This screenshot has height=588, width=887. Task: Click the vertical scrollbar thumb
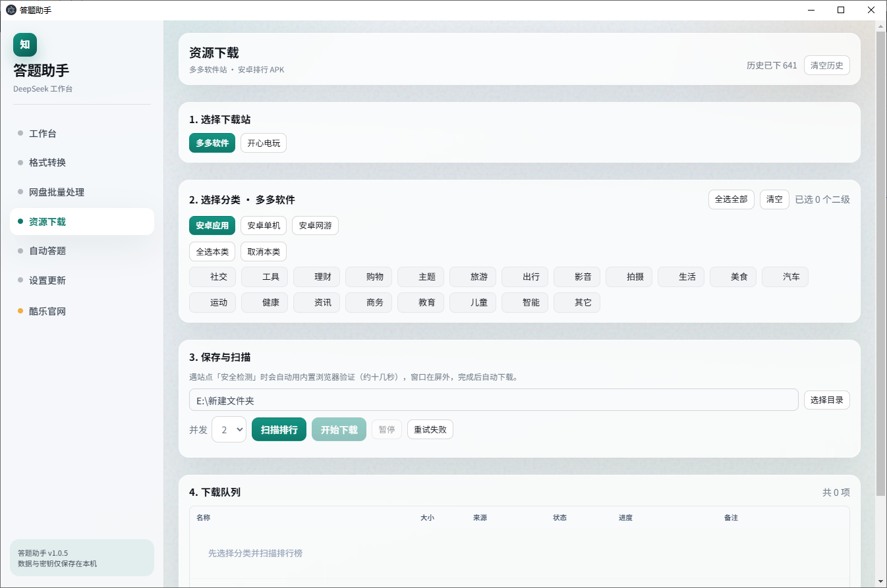tap(880, 263)
